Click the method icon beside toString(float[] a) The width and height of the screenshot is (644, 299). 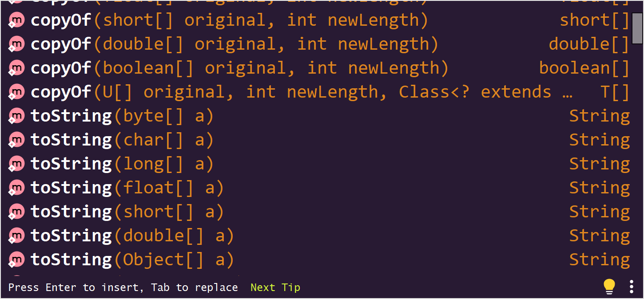[x=16, y=187]
